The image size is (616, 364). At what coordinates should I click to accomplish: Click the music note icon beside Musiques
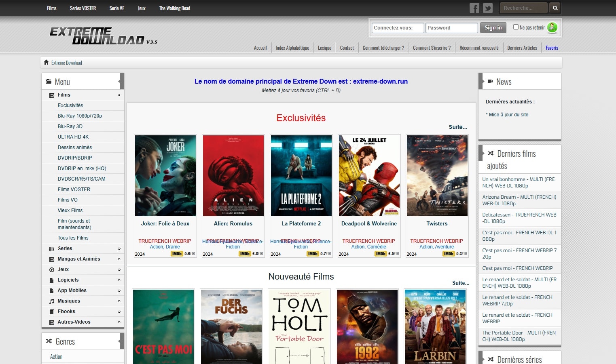pyautogui.click(x=52, y=301)
